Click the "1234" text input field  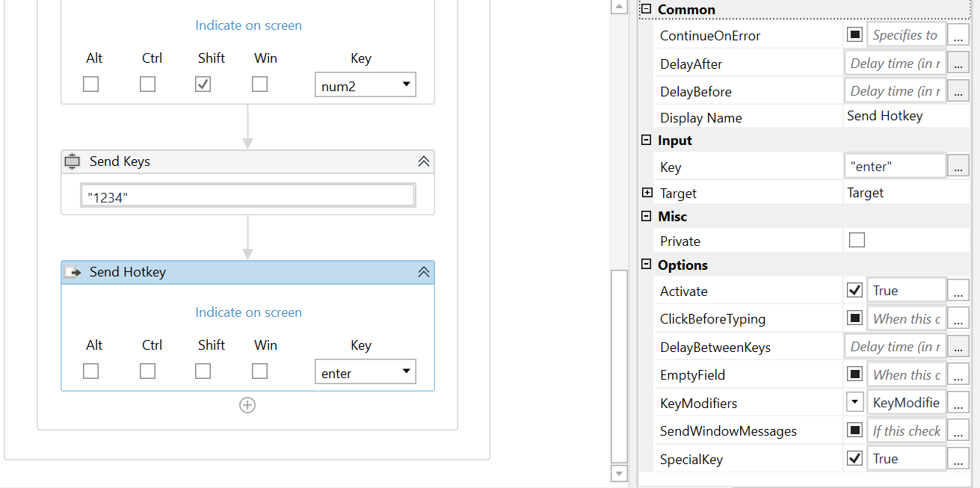coord(247,194)
